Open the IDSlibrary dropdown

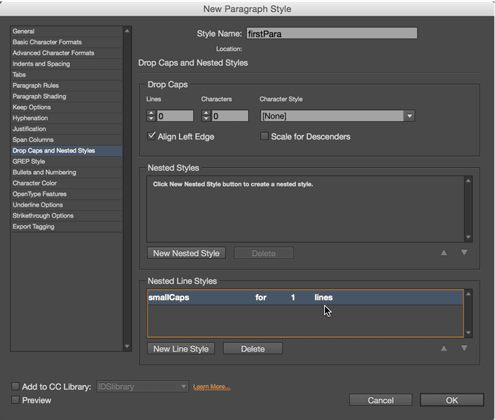click(x=142, y=387)
